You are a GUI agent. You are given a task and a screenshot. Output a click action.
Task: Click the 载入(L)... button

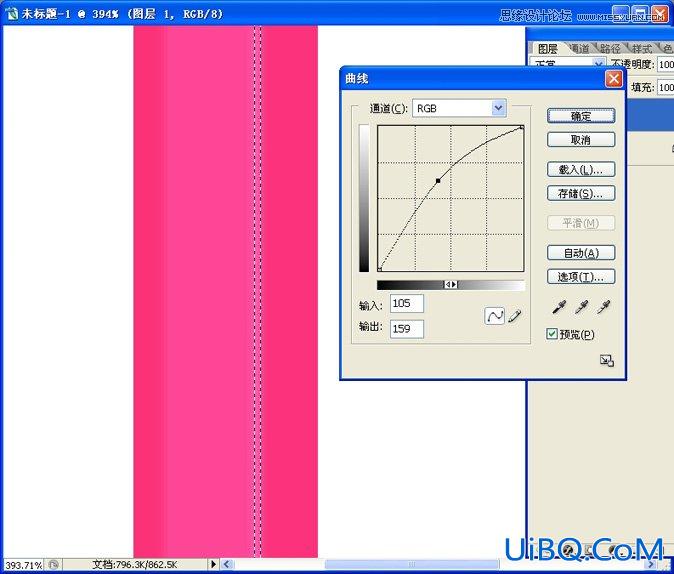(581, 169)
